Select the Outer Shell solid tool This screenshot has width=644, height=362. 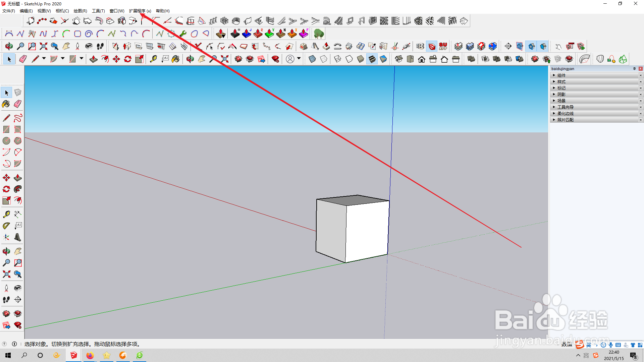471,59
